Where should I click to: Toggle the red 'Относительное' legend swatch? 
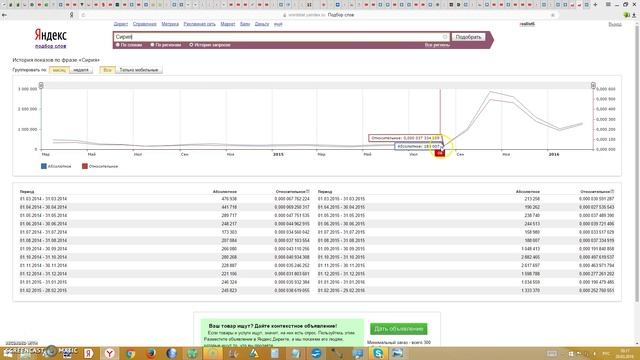[84, 166]
